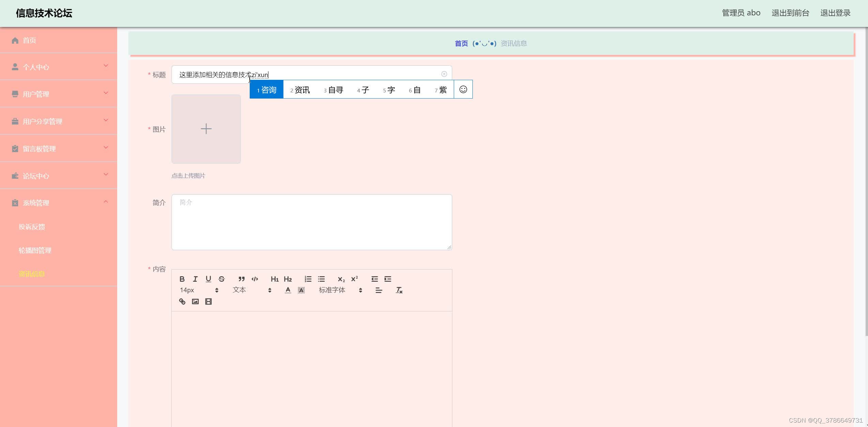Expand the 个人中心 sidebar menu
The width and height of the screenshot is (868, 427).
tap(59, 67)
